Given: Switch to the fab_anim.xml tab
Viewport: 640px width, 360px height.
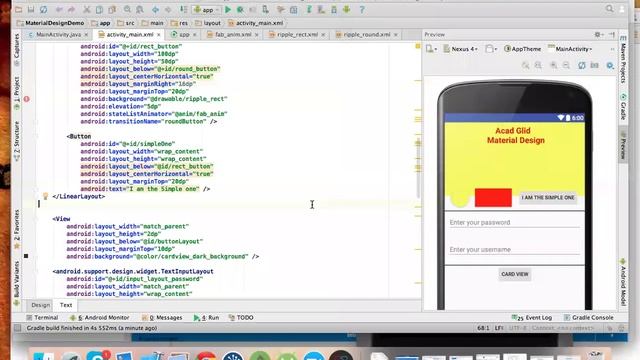Looking at the screenshot, I should coord(233,35).
